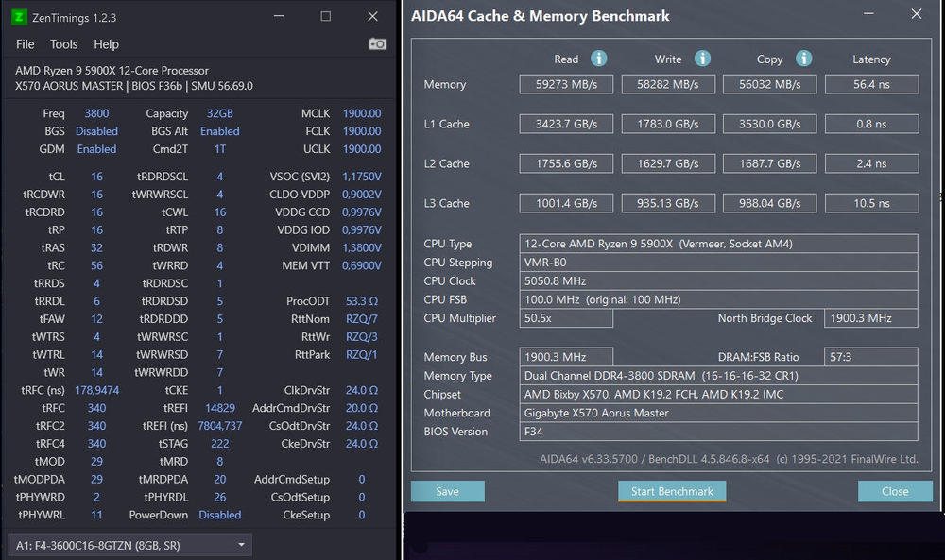
Task: Click the info icon next to Write
Action: click(x=702, y=59)
